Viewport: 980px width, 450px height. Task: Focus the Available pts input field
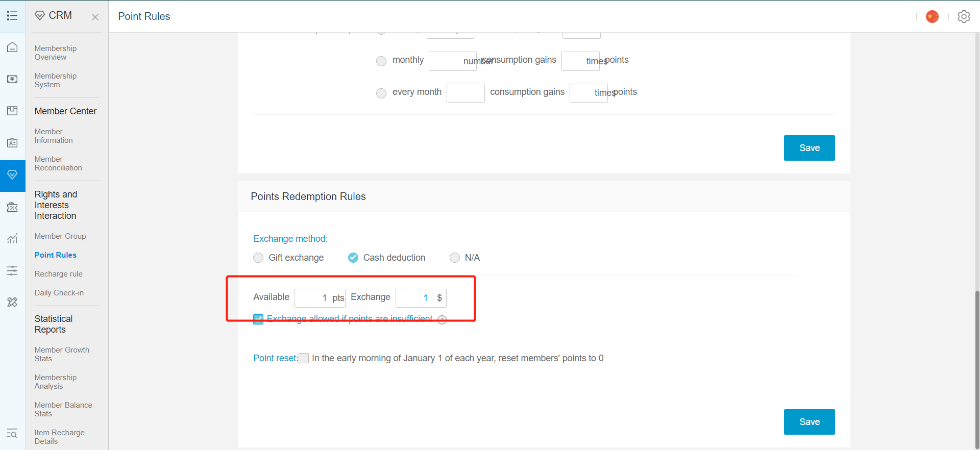pos(320,298)
